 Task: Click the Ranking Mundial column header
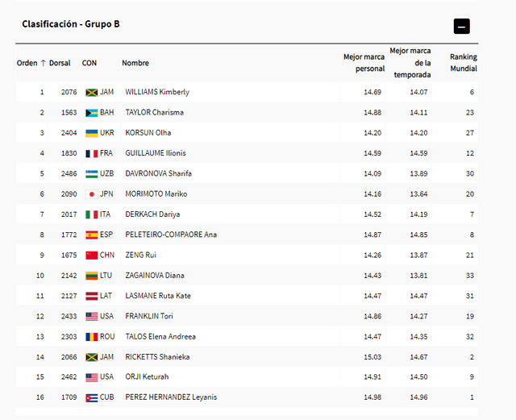coord(463,63)
